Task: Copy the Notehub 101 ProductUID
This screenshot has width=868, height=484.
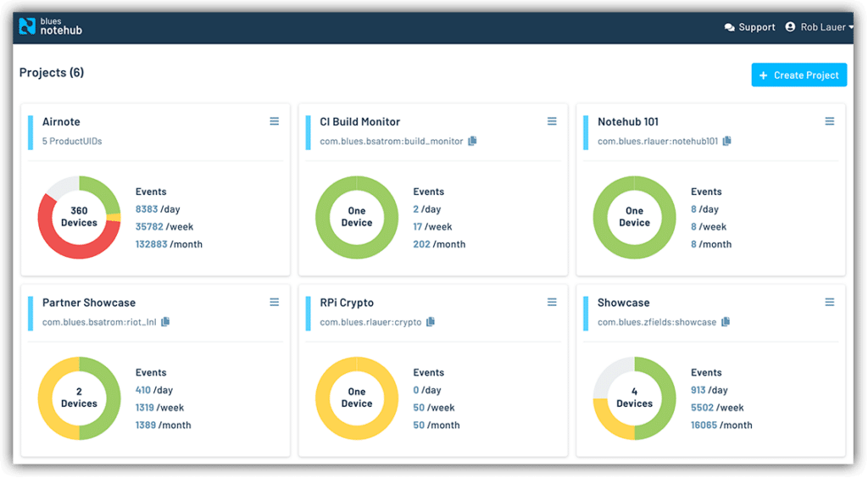Action: pos(726,141)
